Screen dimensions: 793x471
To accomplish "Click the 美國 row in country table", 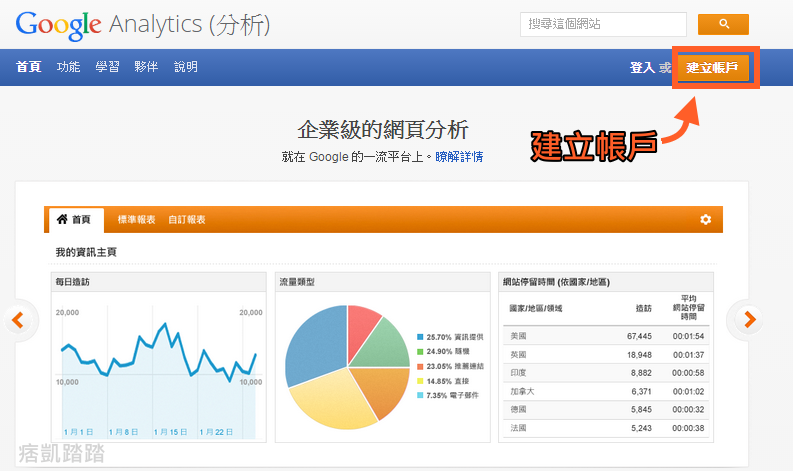I will click(606, 336).
